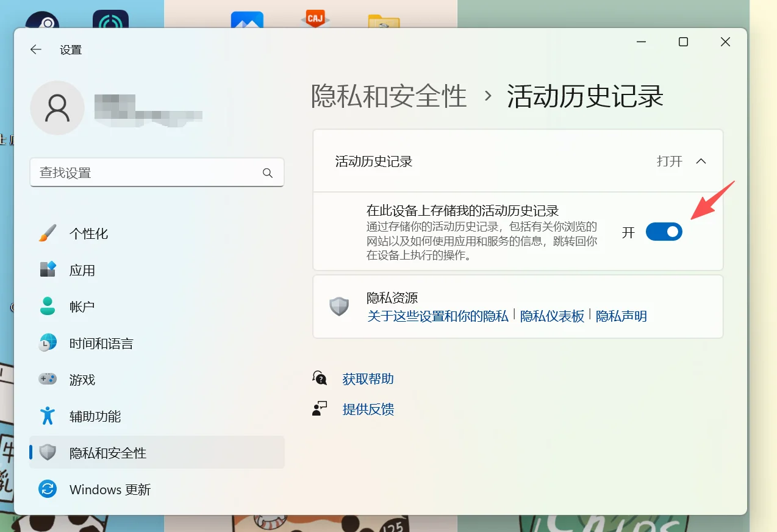Maximize the Settings window

(683, 42)
